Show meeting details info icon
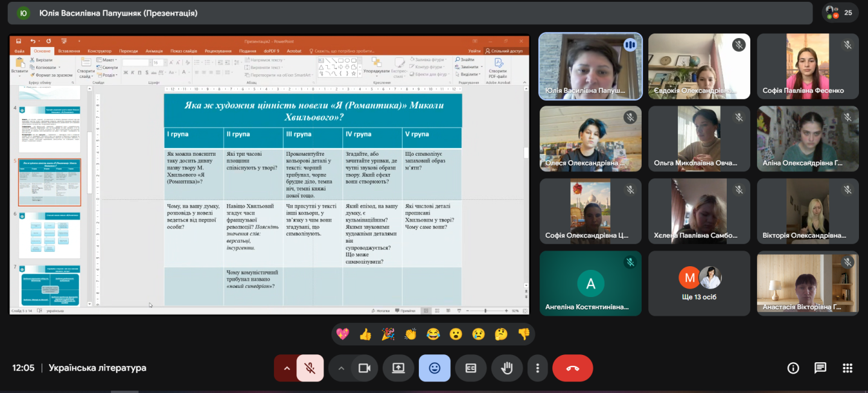868x393 pixels. click(793, 368)
